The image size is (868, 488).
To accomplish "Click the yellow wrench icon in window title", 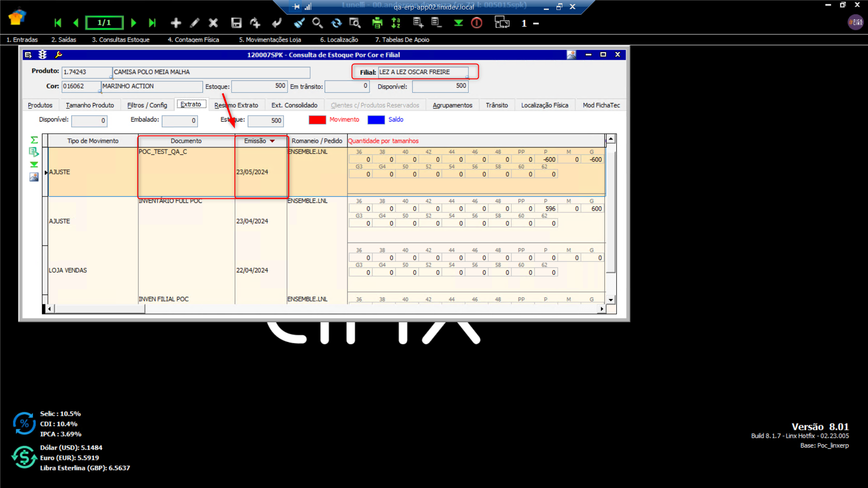I will (58, 55).
